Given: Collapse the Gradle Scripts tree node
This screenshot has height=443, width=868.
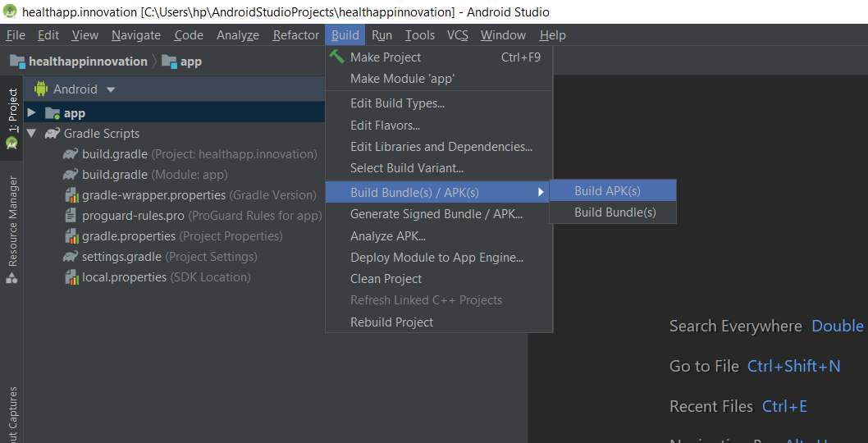Looking at the screenshot, I should (31, 134).
